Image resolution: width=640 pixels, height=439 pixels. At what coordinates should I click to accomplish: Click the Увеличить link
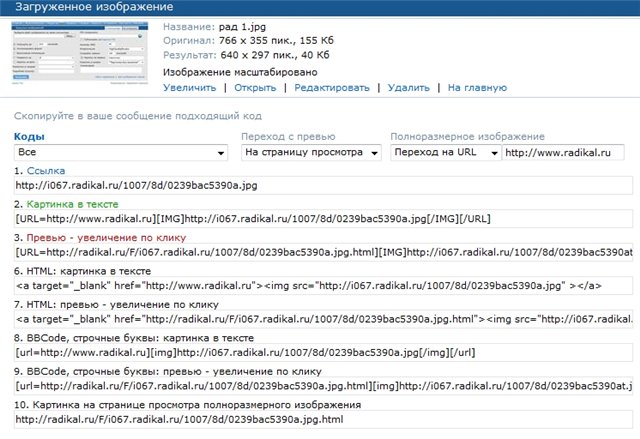click(x=189, y=88)
